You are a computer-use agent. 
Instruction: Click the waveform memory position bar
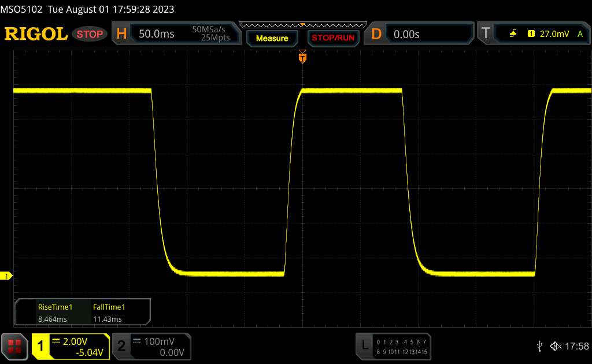click(x=302, y=25)
